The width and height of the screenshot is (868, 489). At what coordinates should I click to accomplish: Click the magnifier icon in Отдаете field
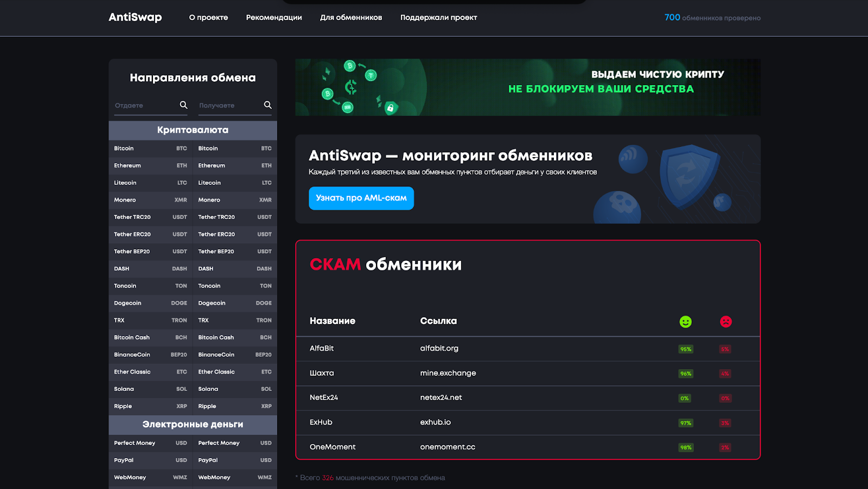(x=183, y=105)
